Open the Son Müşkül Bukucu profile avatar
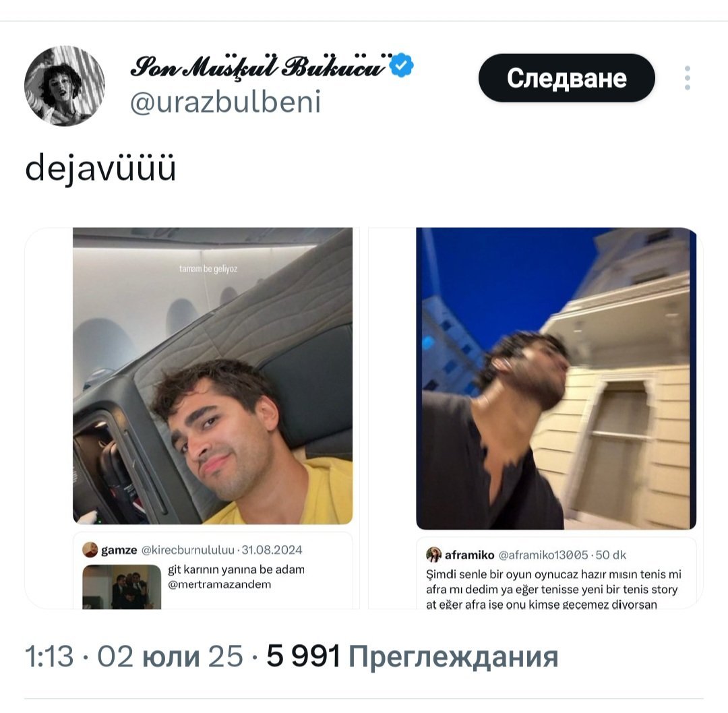Screen dimensions: 728x713 pyautogui.click(x=65, y=86)
